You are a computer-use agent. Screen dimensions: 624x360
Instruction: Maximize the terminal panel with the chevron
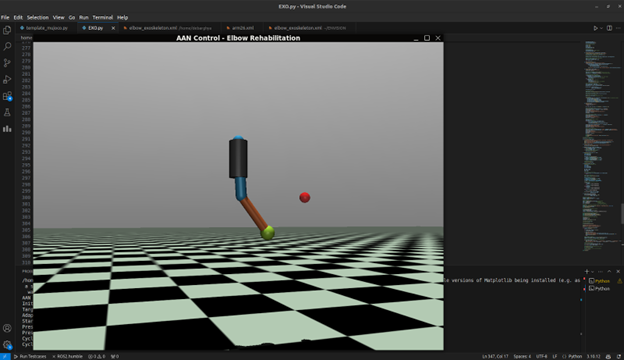click(x=609, y=271)
